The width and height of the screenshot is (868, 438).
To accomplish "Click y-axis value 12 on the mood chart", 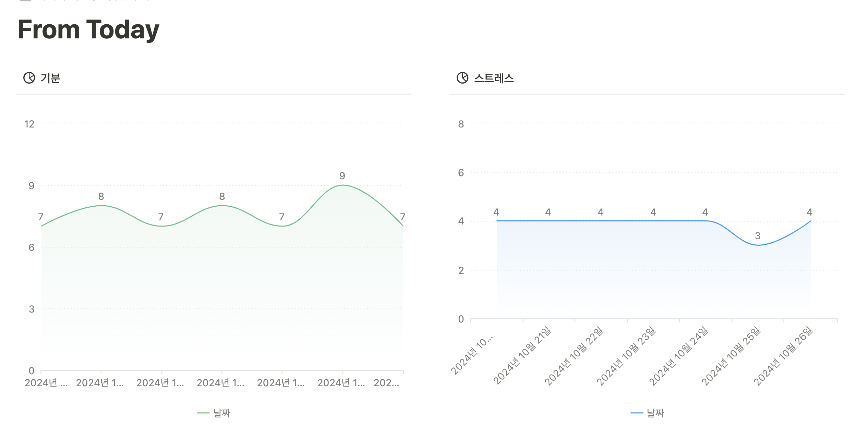I will [29, 124].
